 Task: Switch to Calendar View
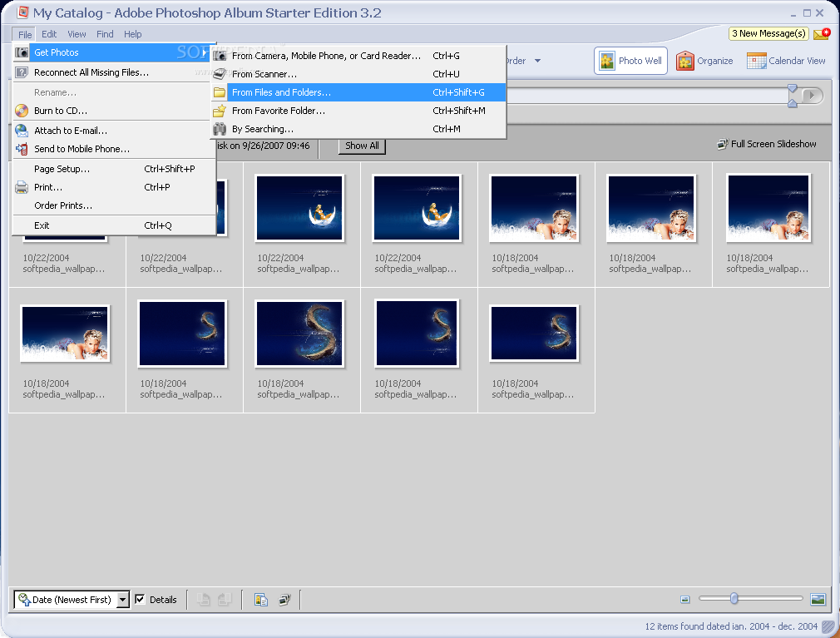[786, 61]
